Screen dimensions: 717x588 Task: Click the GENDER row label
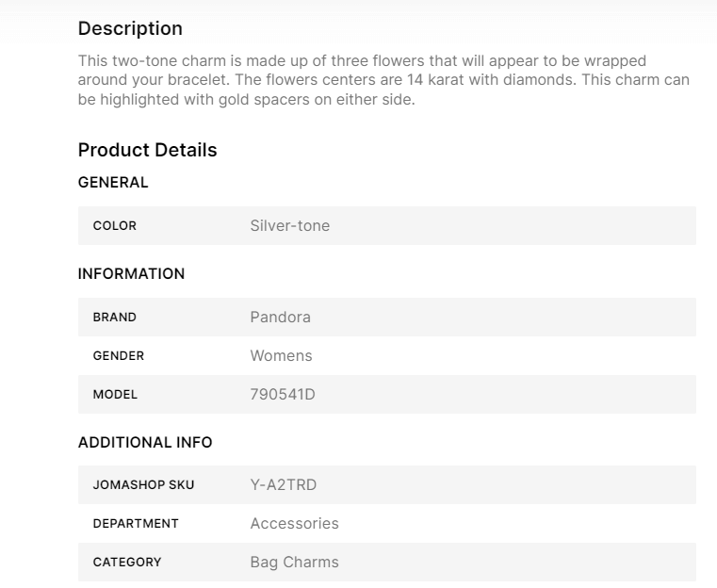click(x=118, y=356)
